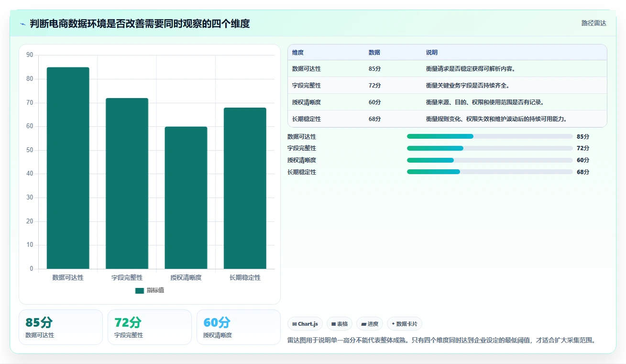The width and height of the screenshot is (626, 364).
Task: Click the 长期稳定性 bar in the chart
Action: (x=245, y=188)
